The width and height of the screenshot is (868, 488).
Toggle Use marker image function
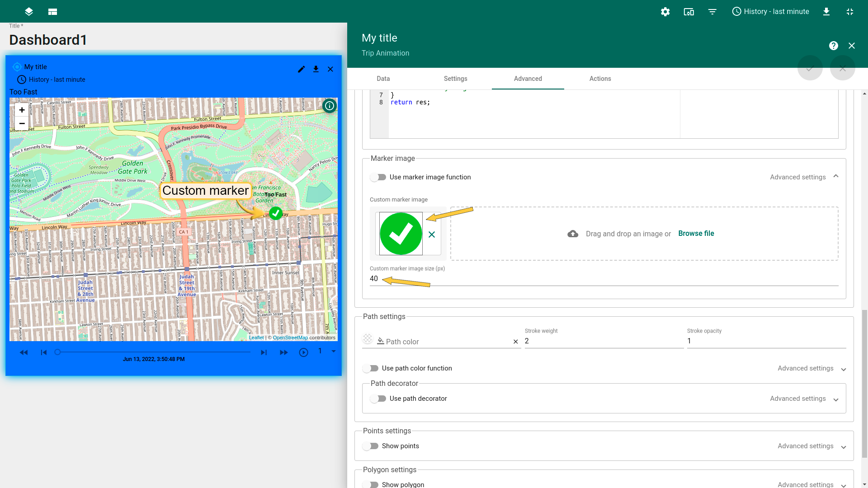point(378,177)
